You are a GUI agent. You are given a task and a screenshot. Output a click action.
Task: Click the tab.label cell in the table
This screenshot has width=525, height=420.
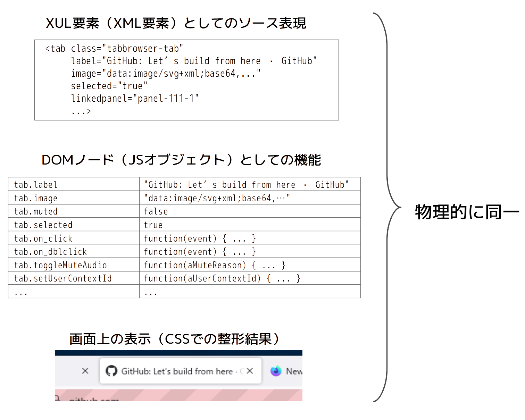click(x=74, y=184)
